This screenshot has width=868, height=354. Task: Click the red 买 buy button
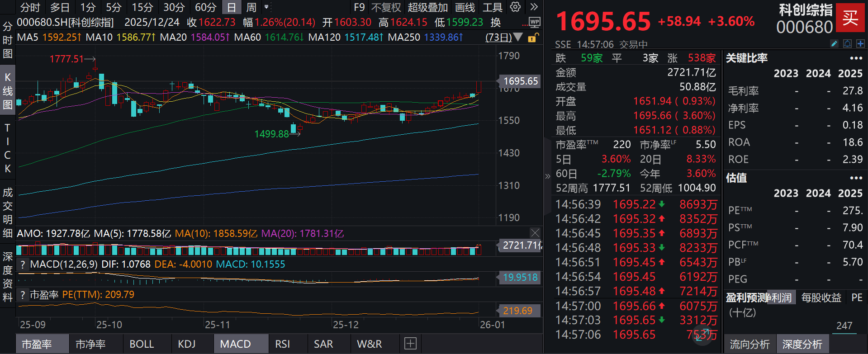click(850, 18)
